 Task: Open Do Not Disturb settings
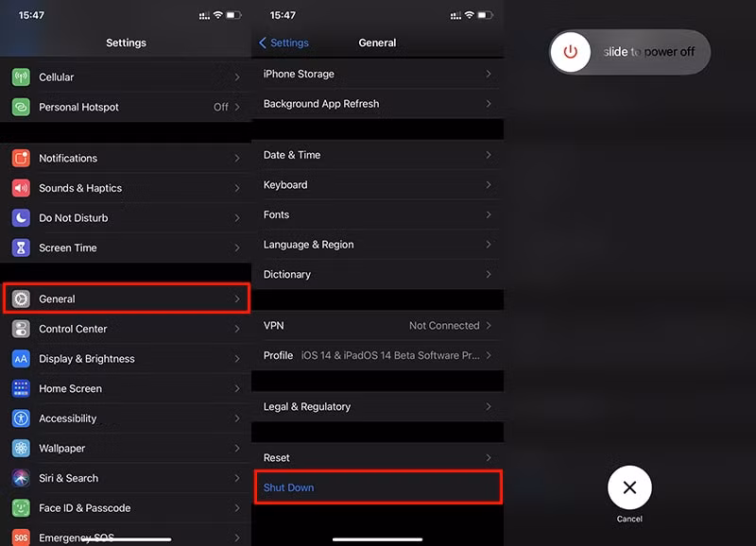point(126,218)
